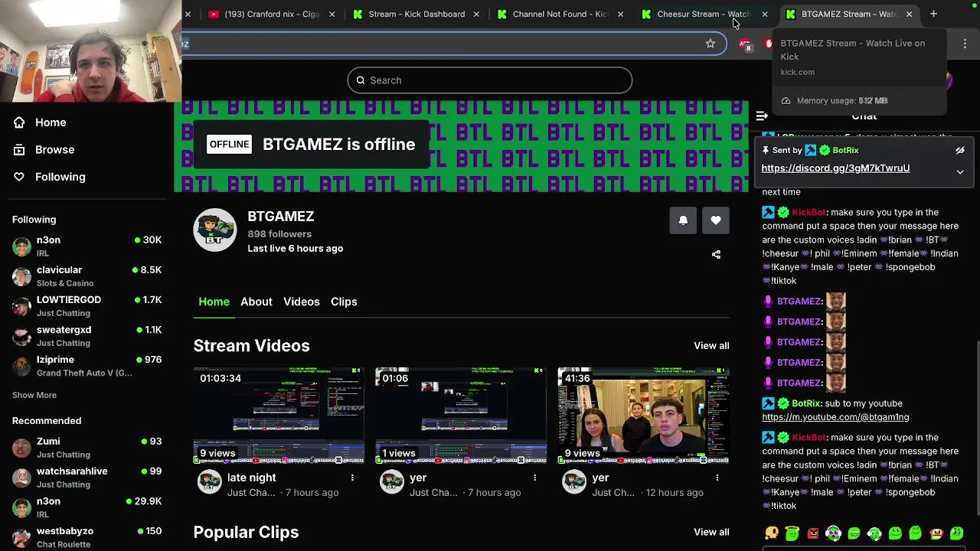This screenshot has height=551, width=980.
Task: Close the Cheesur Stream tab
Action: [764, 14]
